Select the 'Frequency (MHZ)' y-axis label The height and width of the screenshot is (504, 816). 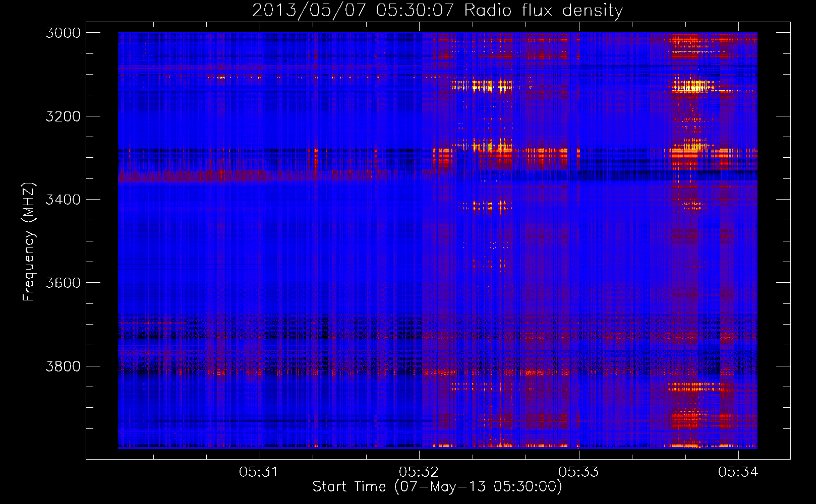(x=29, y=242)
